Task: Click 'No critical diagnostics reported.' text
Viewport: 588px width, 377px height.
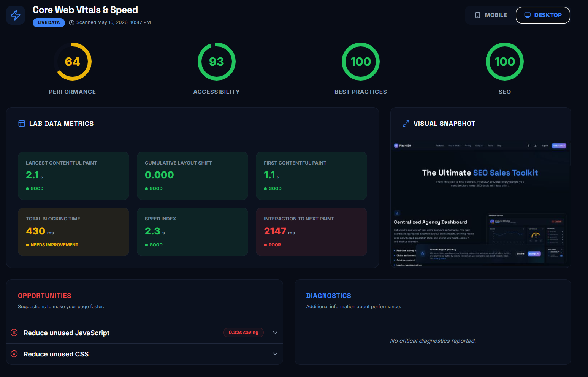Action: pos(433,341)
